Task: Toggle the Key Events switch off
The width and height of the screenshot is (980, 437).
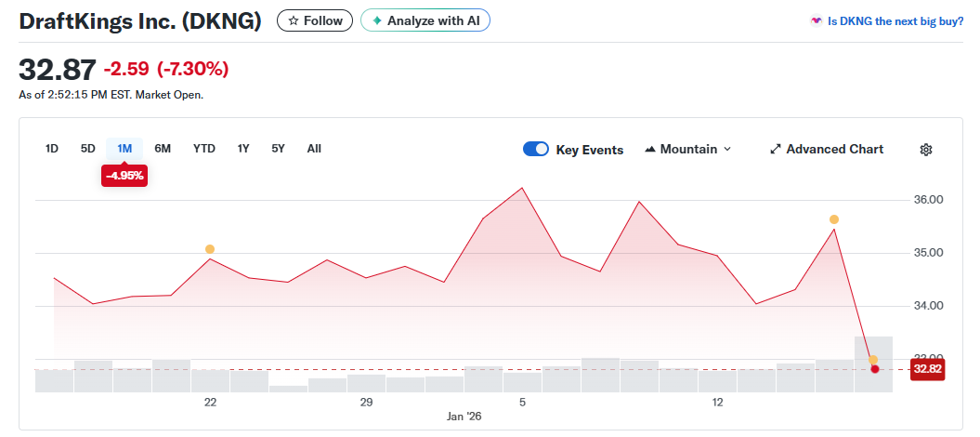Action: tap(536, 149)
